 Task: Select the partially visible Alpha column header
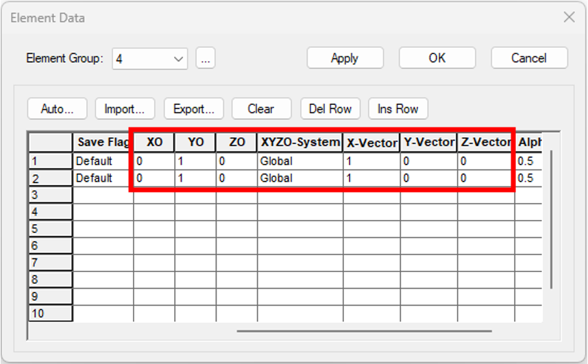pyautogui.click(x=529, y=142)
